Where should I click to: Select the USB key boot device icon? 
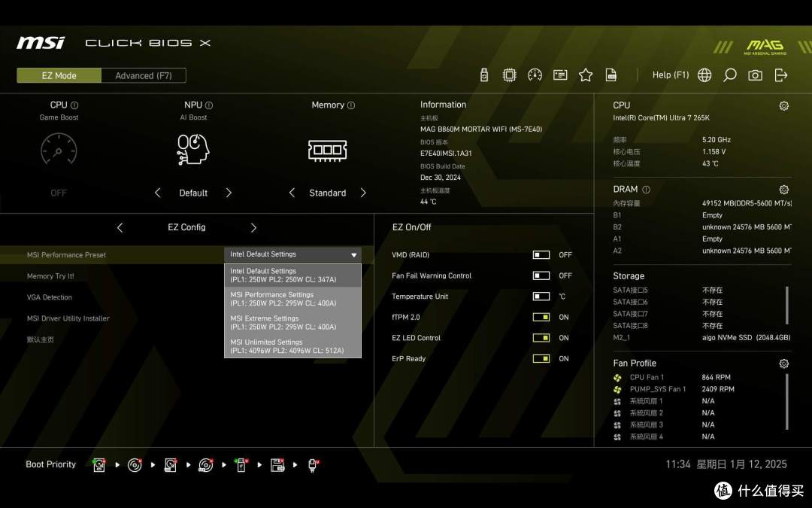pyautogui.click(x=241, y=465)
